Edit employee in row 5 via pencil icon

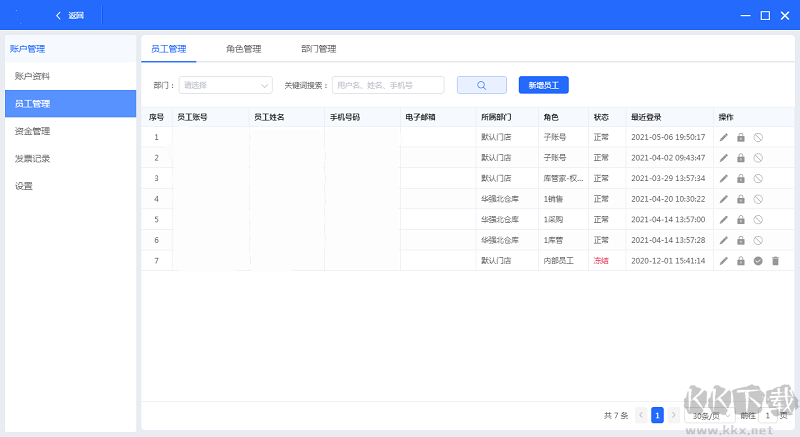pyautogui.click(x=723, y=219)
